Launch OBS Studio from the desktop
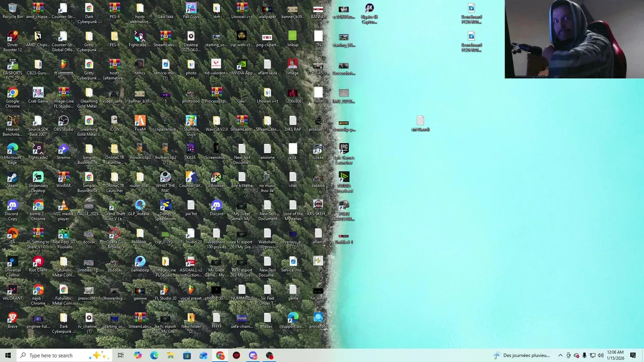Viewport: 644px width, 362px height. tap(63, 124)
